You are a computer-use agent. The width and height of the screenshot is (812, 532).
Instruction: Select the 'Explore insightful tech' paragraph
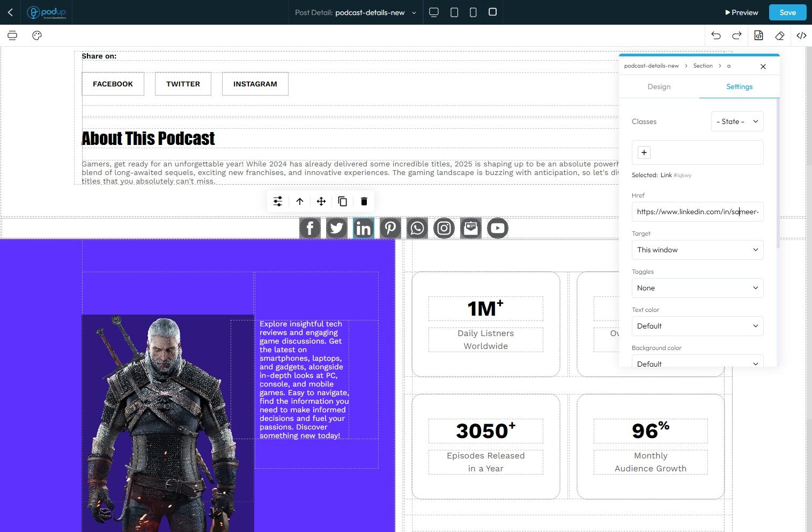point(304,380)
